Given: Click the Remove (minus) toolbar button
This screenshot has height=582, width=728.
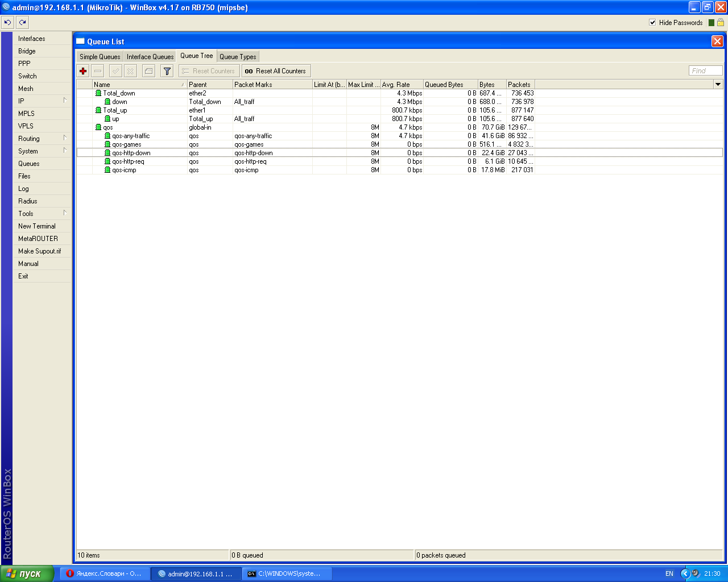Looking at the screenshot, I should pyautogui.click(x=98, y=71).
